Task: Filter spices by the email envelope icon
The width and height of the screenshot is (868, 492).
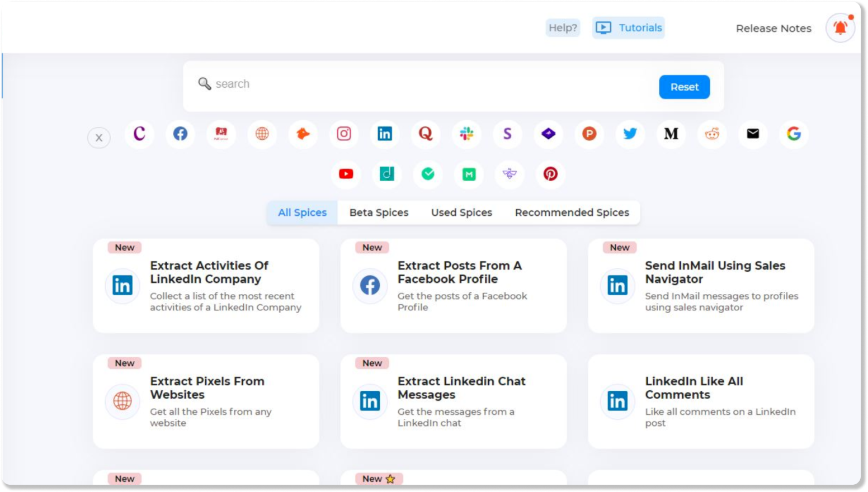Action: coord(753,134)
